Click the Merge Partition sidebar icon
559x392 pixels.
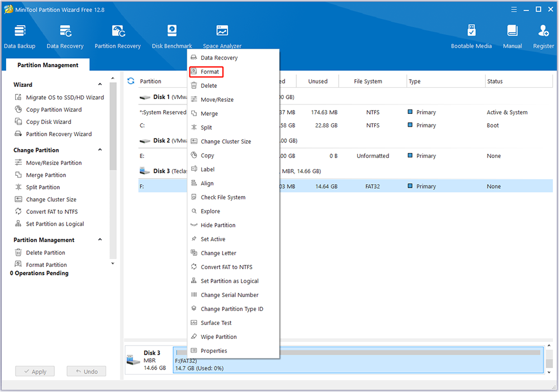pos(18,175)
